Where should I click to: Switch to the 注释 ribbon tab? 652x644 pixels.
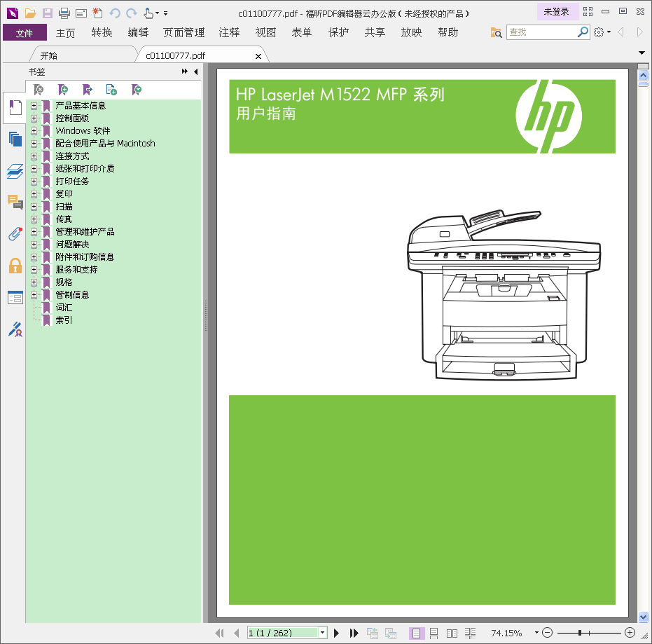tap(229, 32)
